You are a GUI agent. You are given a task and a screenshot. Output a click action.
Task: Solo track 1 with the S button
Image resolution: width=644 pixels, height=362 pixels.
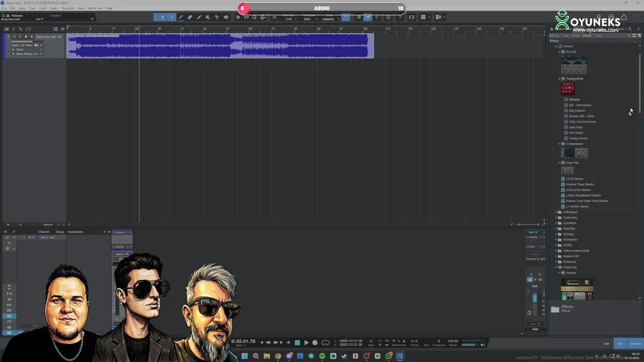(20, 37)
